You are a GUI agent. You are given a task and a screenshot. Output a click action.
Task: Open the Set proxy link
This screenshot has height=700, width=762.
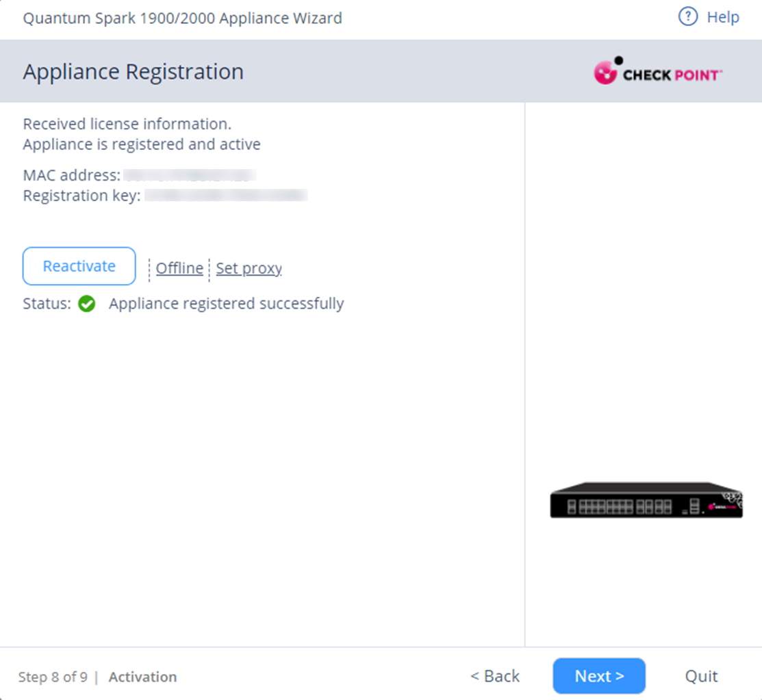pyautogui.click(x=249, y=268)
